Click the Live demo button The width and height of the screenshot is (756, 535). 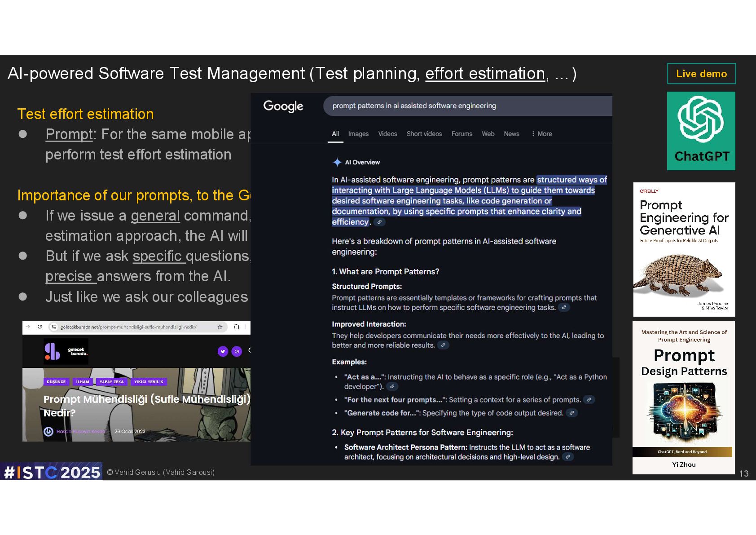pos(701,74)
